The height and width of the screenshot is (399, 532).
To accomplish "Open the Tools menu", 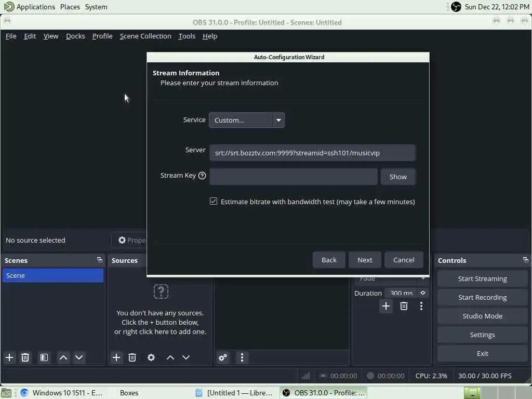I will tap(187, 36).
